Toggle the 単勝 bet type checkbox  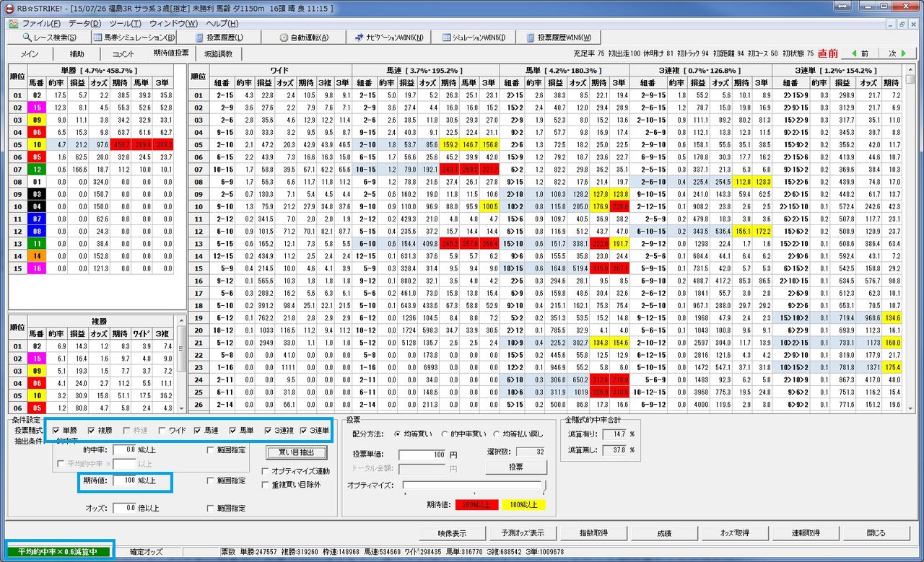[64, 431]
